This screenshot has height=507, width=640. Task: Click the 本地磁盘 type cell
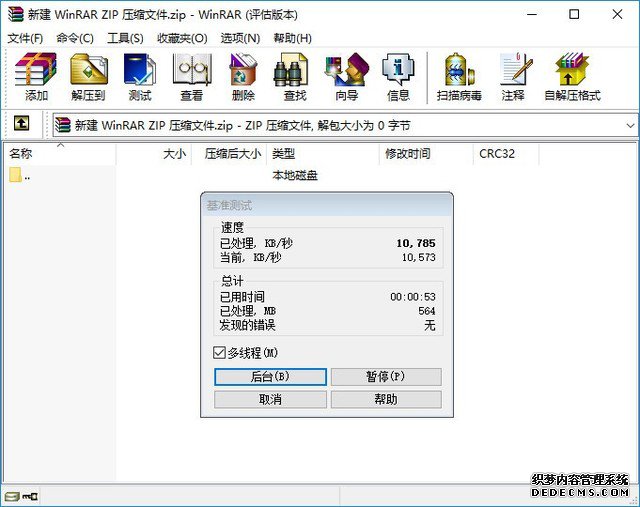click(295, 176)
